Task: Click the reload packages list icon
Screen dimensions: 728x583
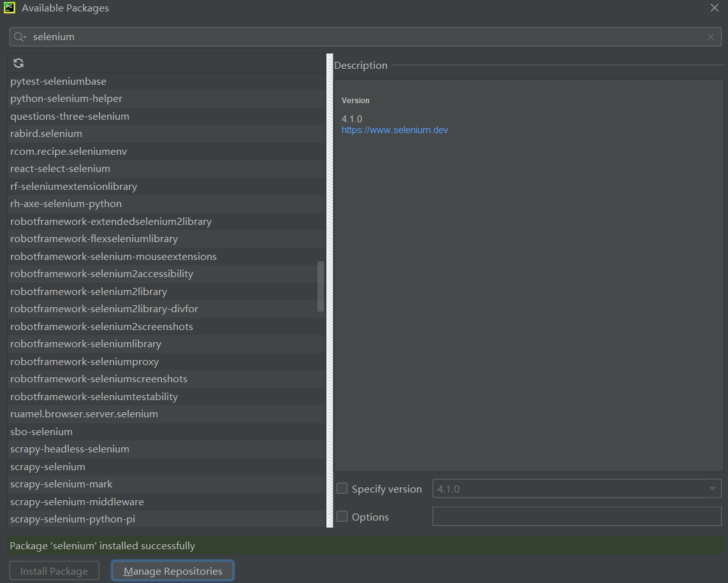Action: point(18,63)
